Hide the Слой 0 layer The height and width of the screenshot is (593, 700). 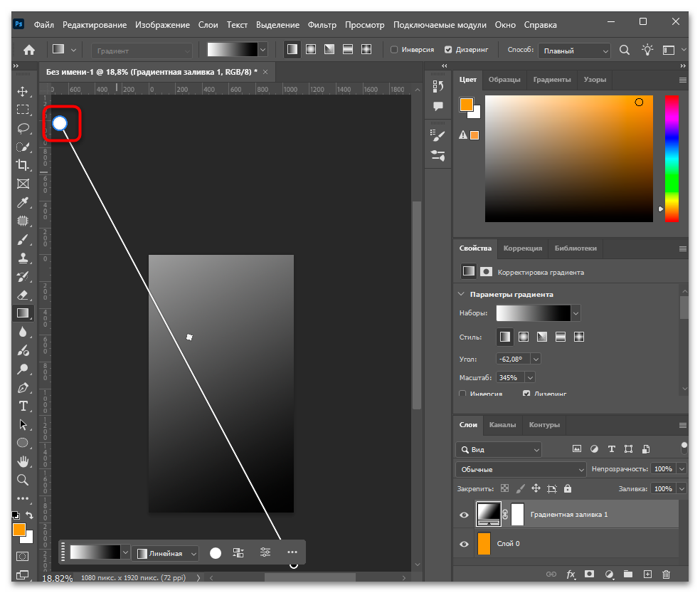465,544
